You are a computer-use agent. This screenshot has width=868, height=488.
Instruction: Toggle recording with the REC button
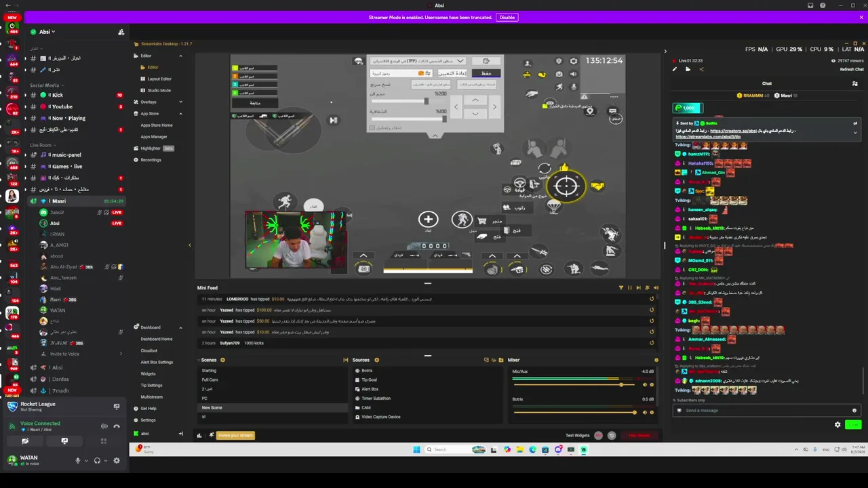point(598,436)
